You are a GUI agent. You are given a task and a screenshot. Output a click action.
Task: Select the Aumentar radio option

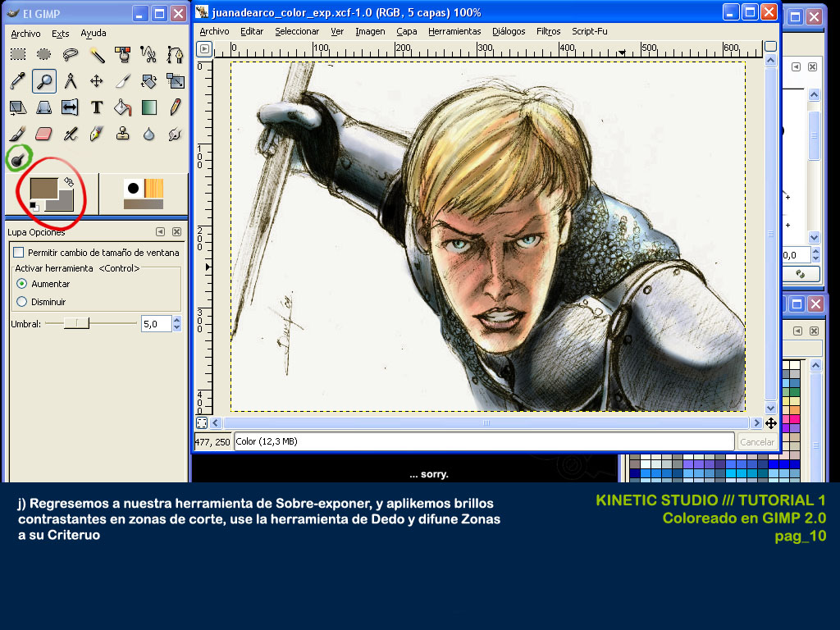(22, 283)
